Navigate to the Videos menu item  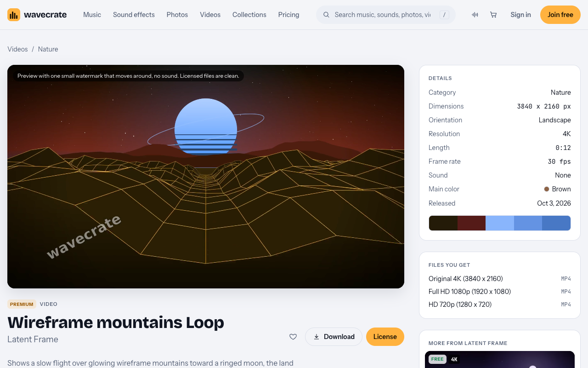tap(210, 15)
